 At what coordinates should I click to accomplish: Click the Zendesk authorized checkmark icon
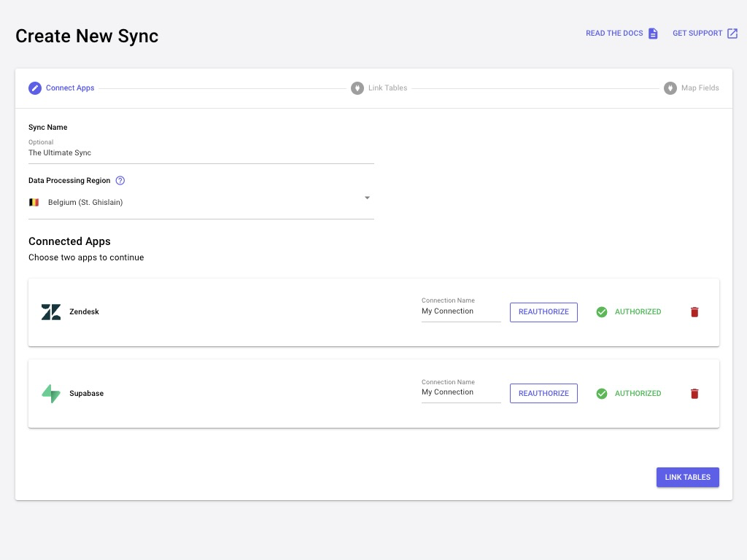[602, 312]
